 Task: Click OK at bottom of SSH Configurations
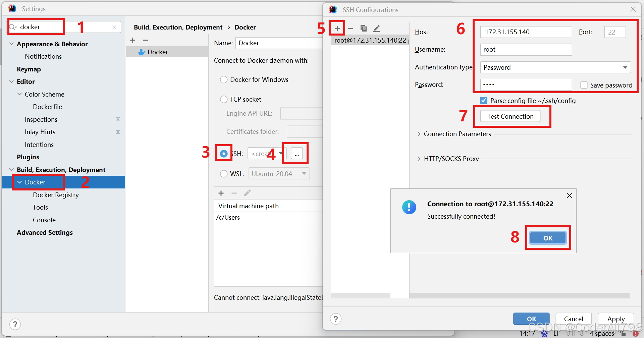click(531, 319)
